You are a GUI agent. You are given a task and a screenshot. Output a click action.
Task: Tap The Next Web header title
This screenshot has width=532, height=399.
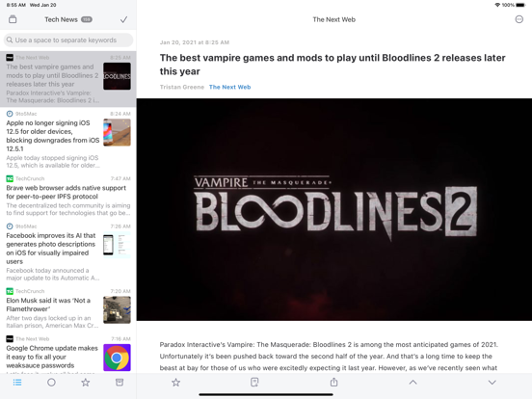coord(333,19)
